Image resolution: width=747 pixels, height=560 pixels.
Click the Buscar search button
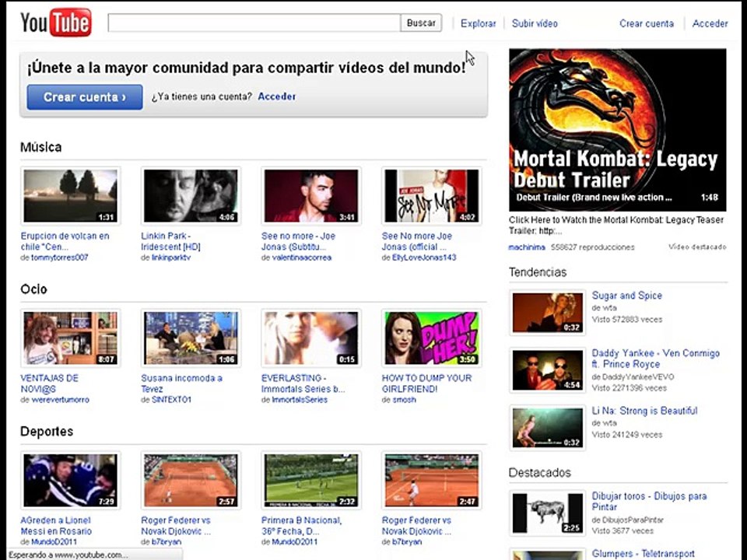click(x=421, y=23)
